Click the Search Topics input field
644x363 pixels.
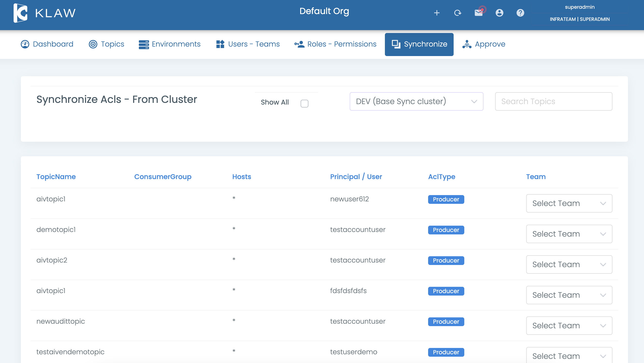[553, 101]
